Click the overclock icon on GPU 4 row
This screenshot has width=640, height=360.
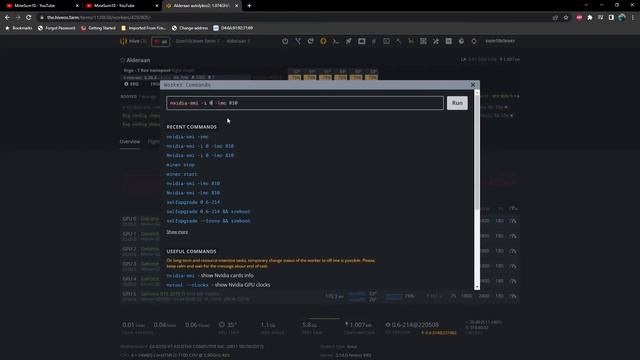pos(513,281)
